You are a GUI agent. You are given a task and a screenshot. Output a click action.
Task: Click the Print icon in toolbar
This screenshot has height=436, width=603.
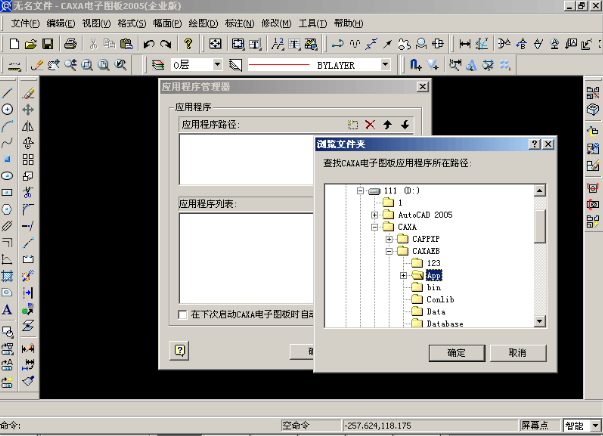71,44
